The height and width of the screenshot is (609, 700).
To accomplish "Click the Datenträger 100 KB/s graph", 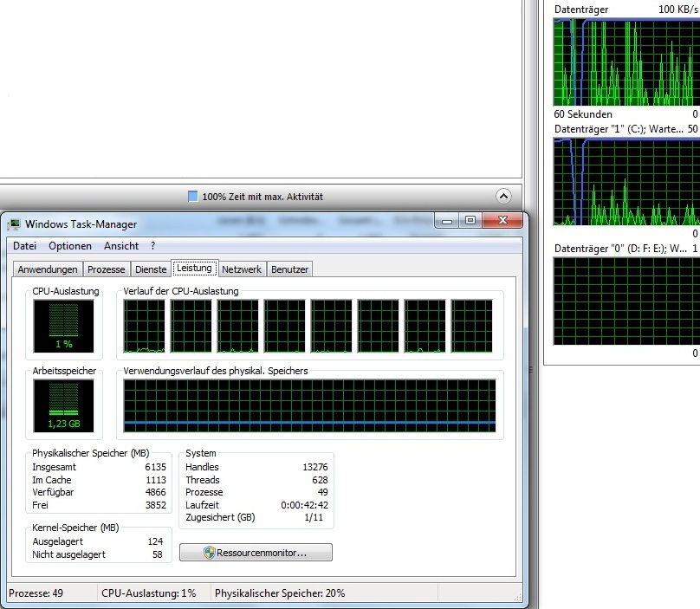I will pyautogui.click(x=626, y=62).
